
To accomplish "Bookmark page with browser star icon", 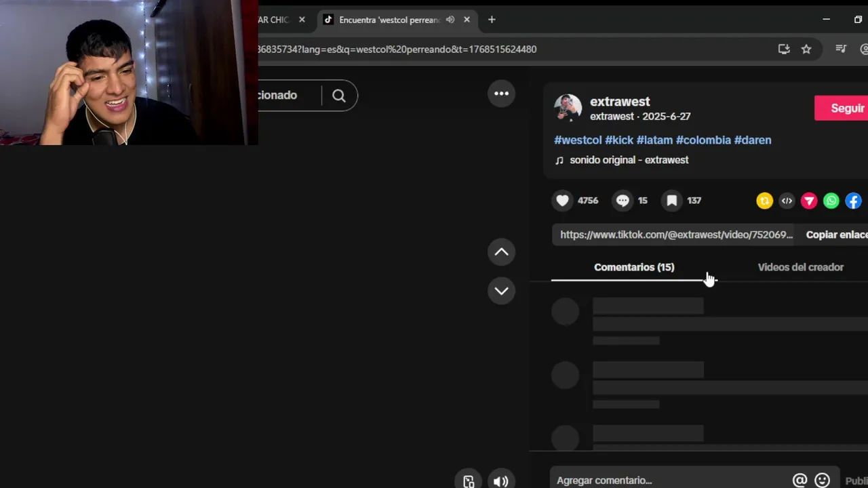I will (x=806, y=49).
